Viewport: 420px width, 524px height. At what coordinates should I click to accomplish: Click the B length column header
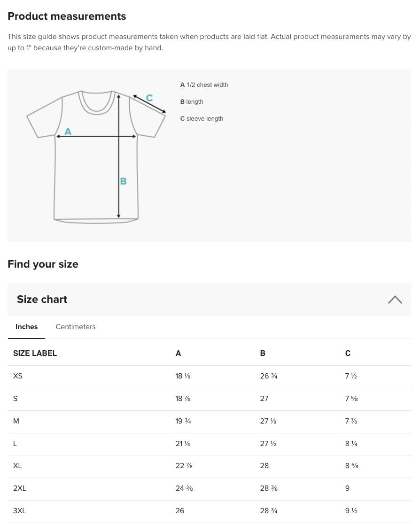[x=263, y=353]
